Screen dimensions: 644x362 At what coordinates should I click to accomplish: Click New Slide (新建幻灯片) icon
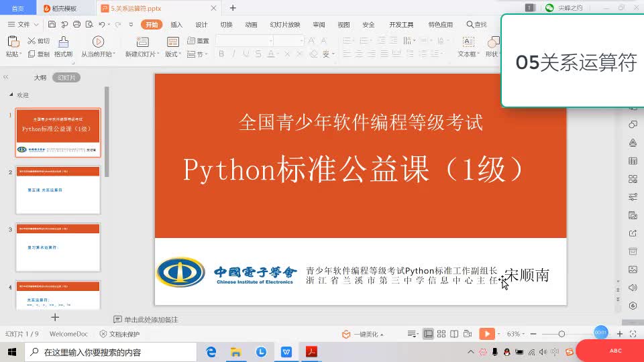pos(142,42)
